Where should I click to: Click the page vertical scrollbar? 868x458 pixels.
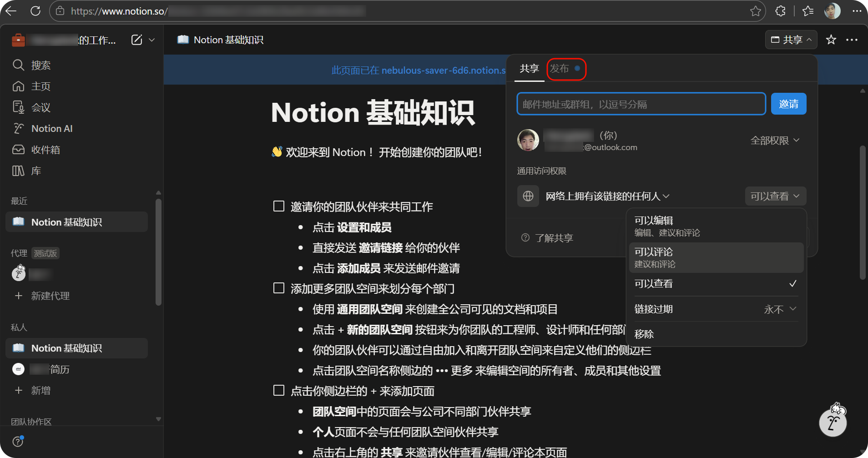click(x=862, y=212)
